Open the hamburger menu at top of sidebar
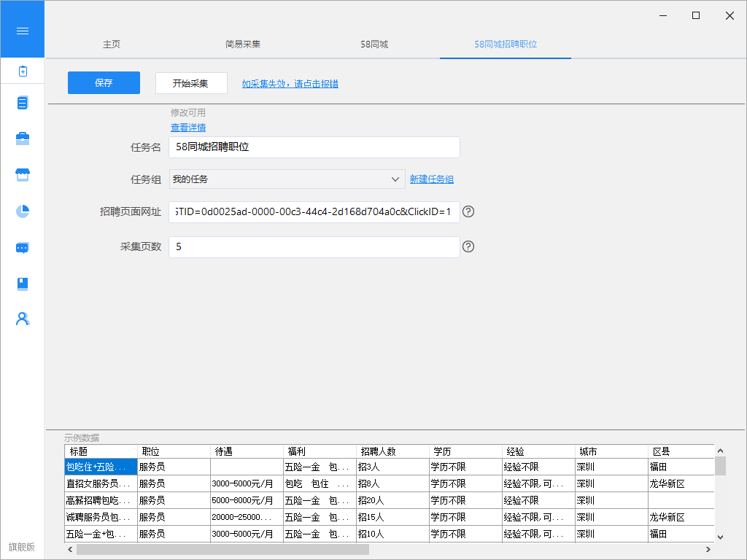This screenshot has width=747, height=560. (x=23, y=31)
